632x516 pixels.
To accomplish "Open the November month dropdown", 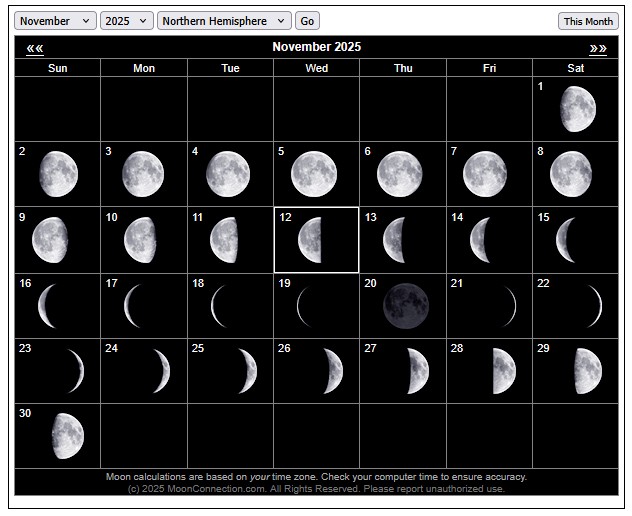I will click(56, 21).
